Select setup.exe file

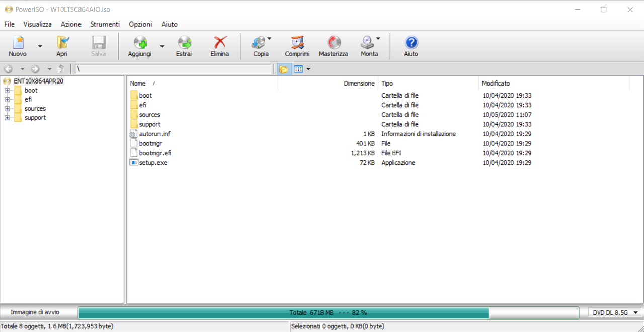click(x=153, y=163)
